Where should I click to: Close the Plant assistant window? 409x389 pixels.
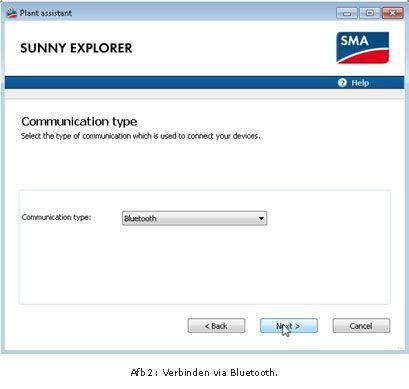[x=392, y=13]
